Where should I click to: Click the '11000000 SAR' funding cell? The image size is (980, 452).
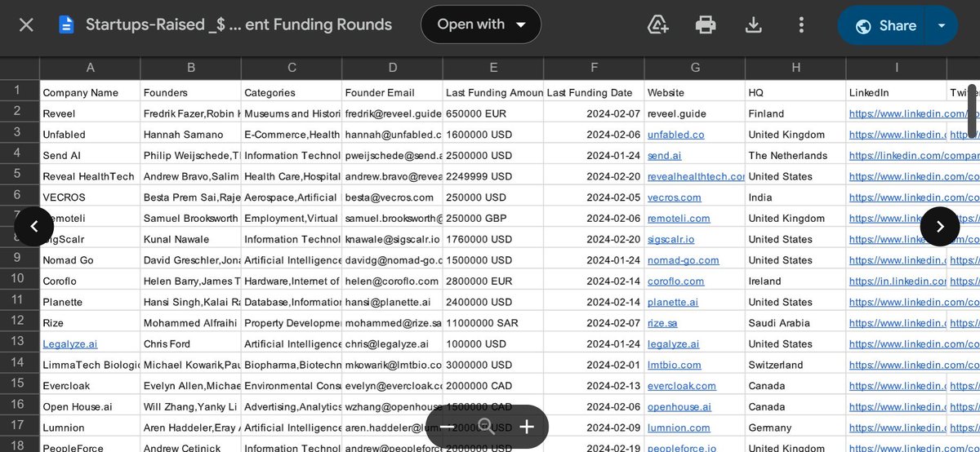[493, 323]
